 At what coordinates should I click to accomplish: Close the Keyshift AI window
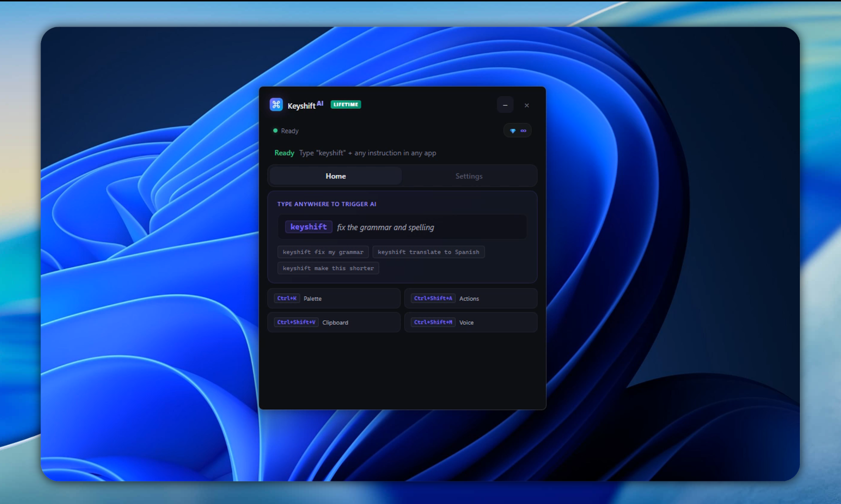[x=527, y=105]
